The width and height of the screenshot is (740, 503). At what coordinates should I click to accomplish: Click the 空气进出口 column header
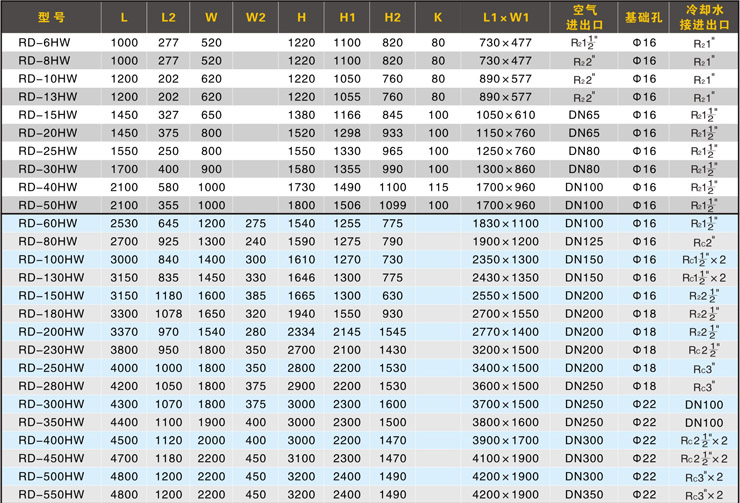584,17
